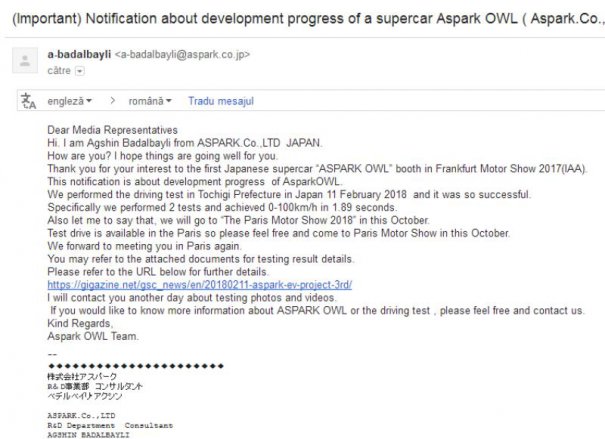This screenshot has height=439, width=605.
Task: Click the line 'Please refer to the URL below'
Action: 158,272
